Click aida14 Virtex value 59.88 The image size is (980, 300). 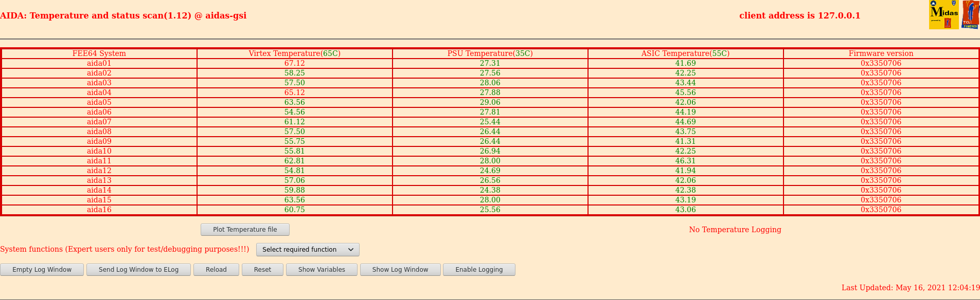[x=295, y=190]
